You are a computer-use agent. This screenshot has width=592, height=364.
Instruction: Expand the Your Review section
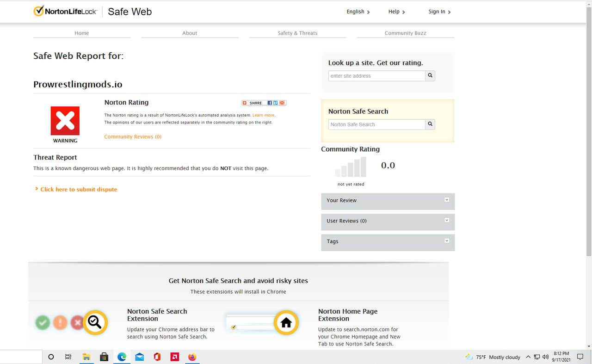point(388,201)
